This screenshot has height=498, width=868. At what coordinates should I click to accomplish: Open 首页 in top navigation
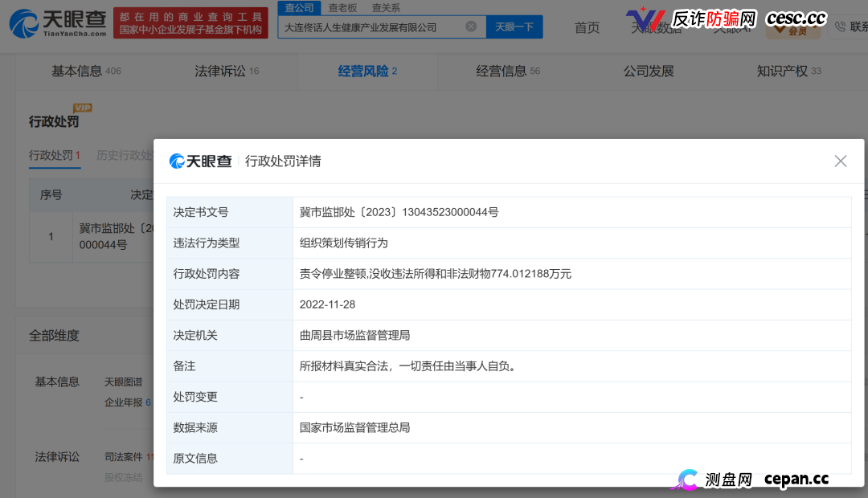click(587, 27)
